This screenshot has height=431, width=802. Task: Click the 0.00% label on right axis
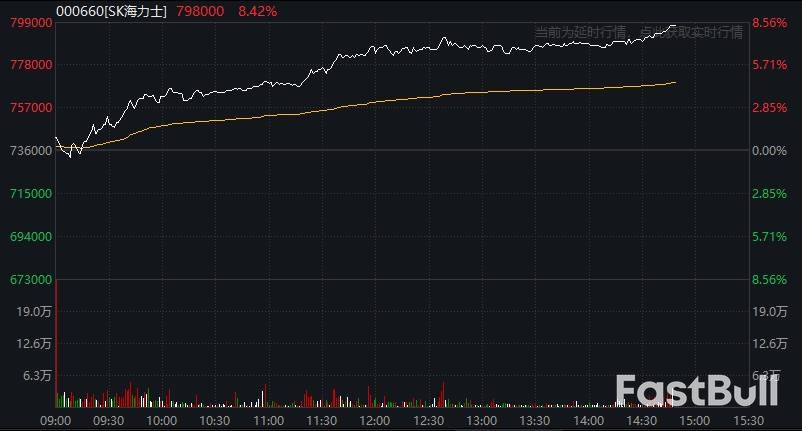coord(772,150)
